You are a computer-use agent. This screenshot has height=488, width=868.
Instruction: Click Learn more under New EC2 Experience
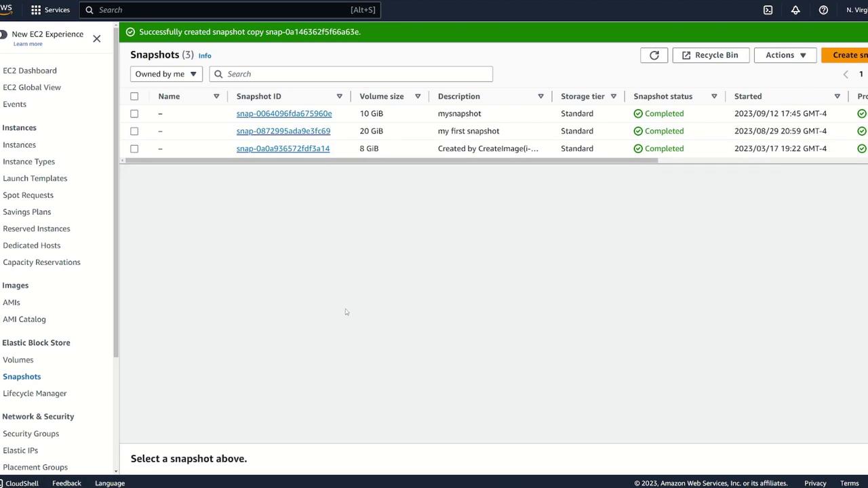point(28,44)
